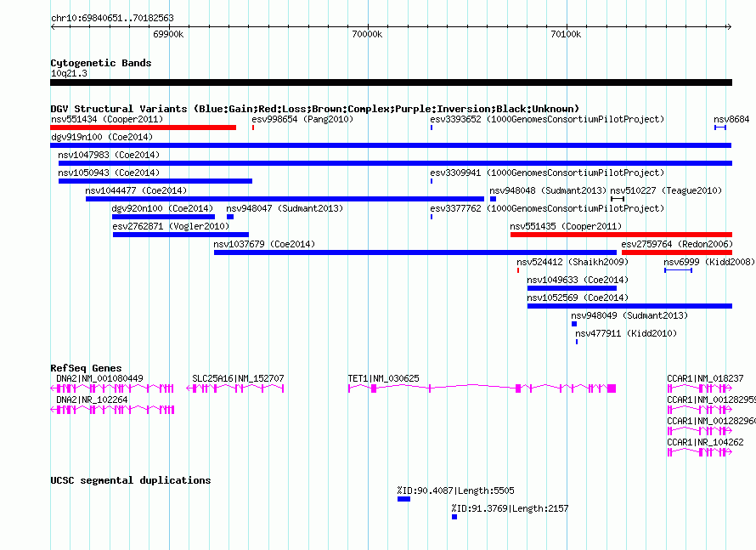
Task: Click the Cytogenetic Bands track title
Action: click(x=101, y=63)
